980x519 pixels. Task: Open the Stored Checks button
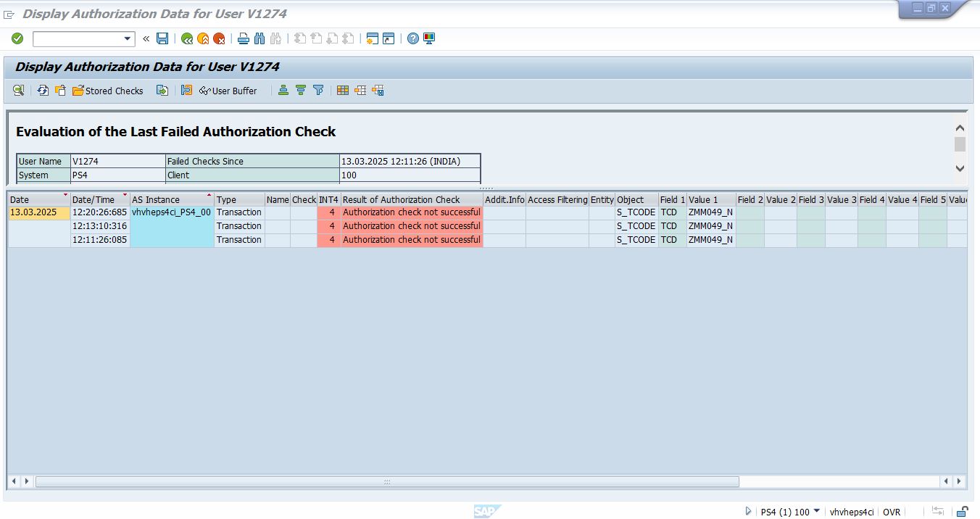tap(107, 91)
